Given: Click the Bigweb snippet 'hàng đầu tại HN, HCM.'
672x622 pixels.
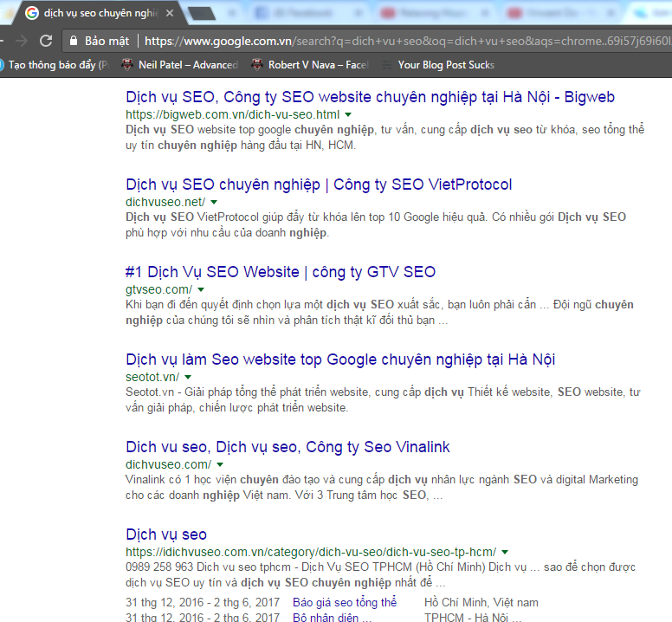Looking at the screenshot, I should pos(298,146).
